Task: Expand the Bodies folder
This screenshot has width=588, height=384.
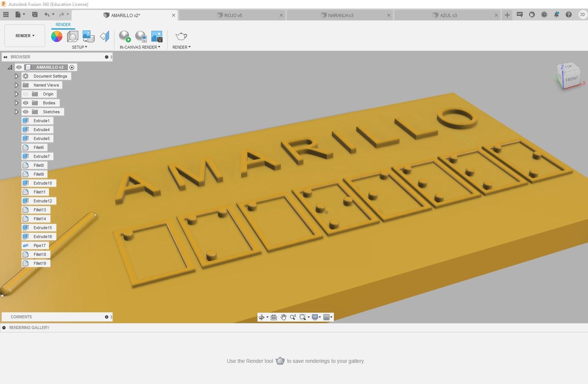Action: click(x=16, y=103)
